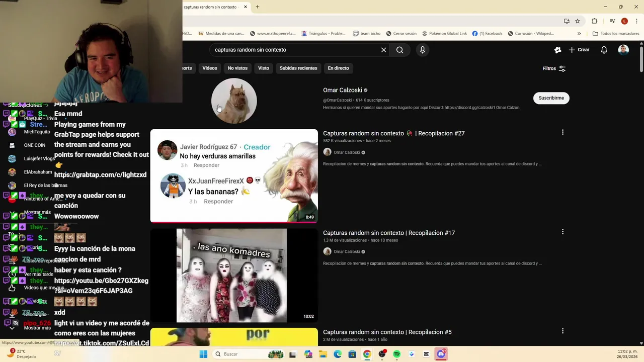Viewport: 644px width, 362px height.
Task: Open the Windows Start menu
Action: coord(203,354)
